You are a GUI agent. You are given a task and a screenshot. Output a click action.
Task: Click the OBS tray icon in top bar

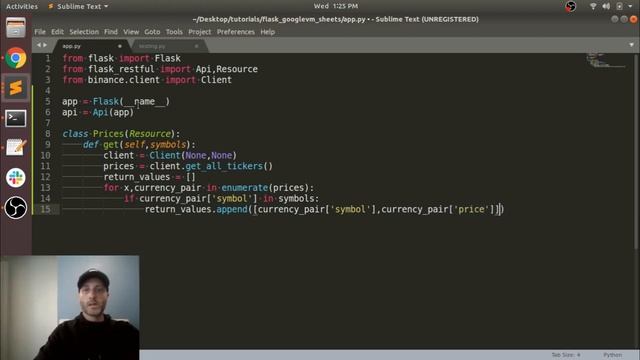[570, 6]
